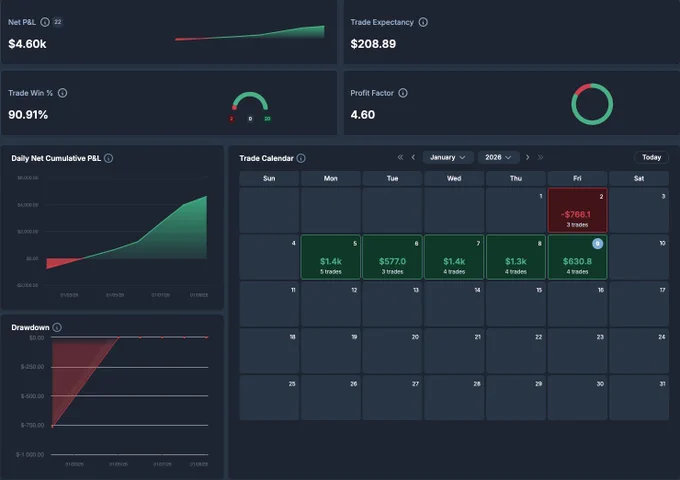The height and width of the screenshot is (480, 680).
Task: Click the Mon column header
Action: [x=330, y=178]
